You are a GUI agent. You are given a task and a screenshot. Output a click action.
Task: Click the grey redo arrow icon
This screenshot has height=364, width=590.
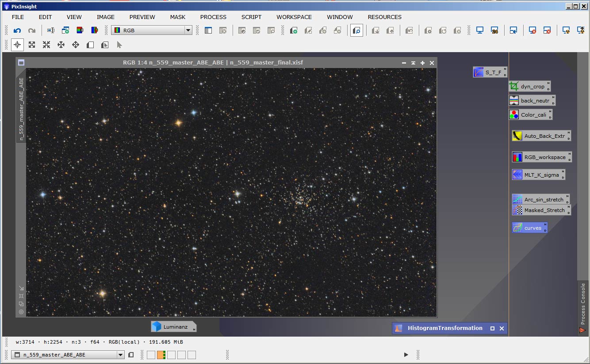[x=32, y=30]
